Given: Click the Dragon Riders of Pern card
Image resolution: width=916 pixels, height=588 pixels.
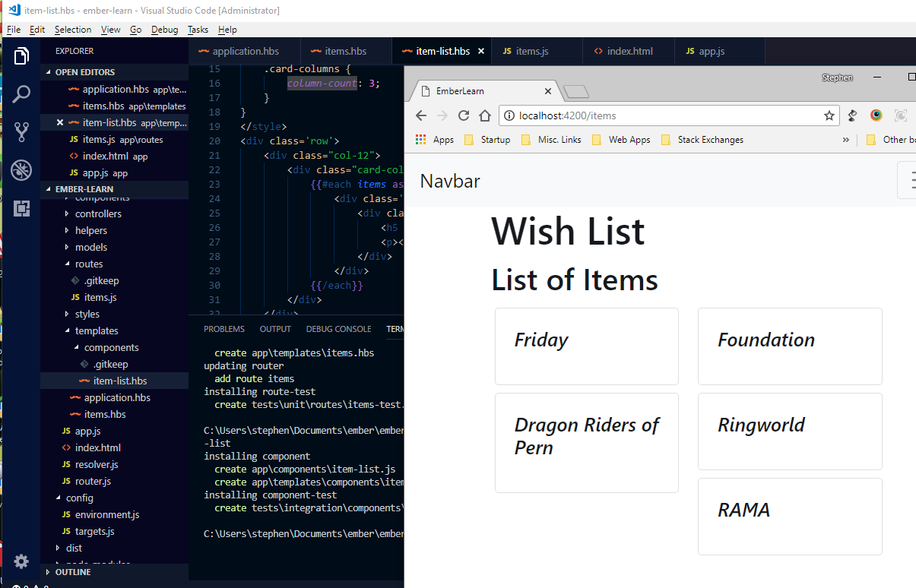Looking at the screenshot, I should pos(587,443).
